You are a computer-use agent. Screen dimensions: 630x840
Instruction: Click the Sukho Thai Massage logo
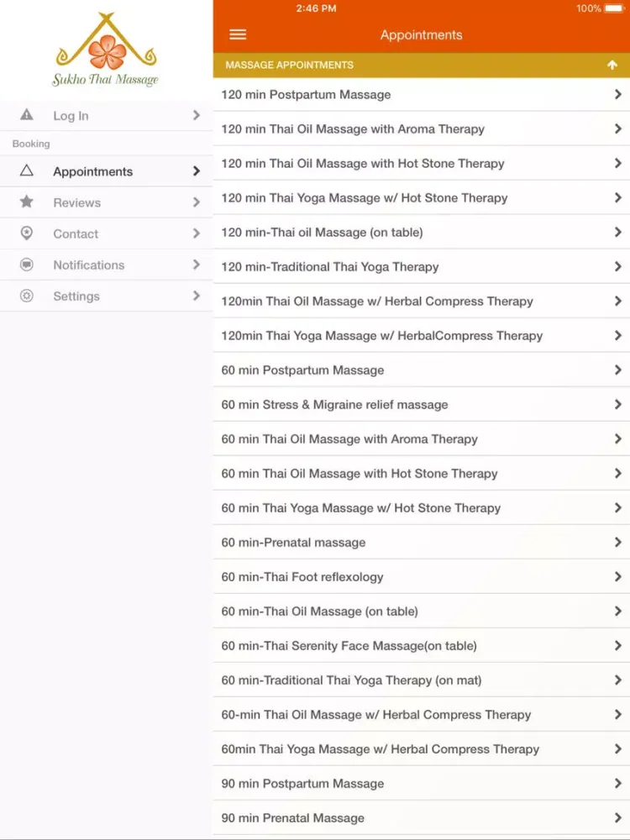pos(106,50)
